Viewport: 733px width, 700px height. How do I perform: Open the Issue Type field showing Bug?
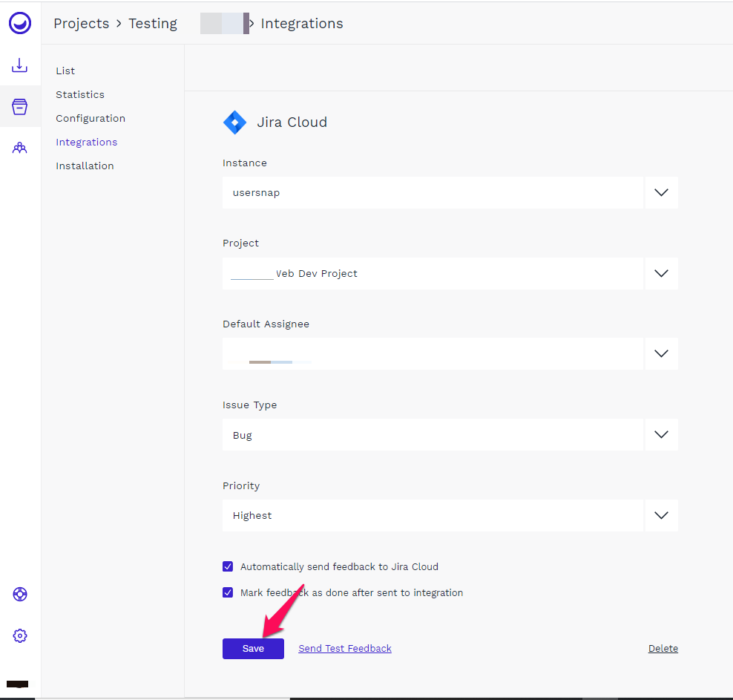click(x=433, y=435)
